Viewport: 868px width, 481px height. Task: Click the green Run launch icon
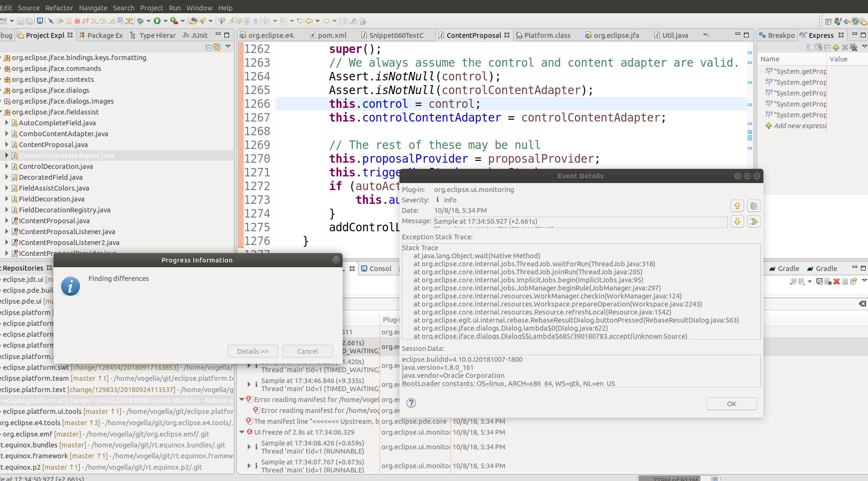pyautogui.click(x=157, y=21)
